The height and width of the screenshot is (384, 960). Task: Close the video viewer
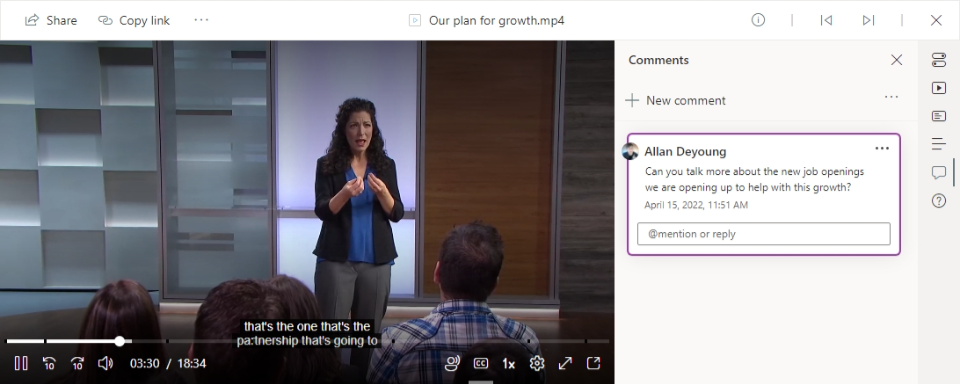tap(936, 20)
